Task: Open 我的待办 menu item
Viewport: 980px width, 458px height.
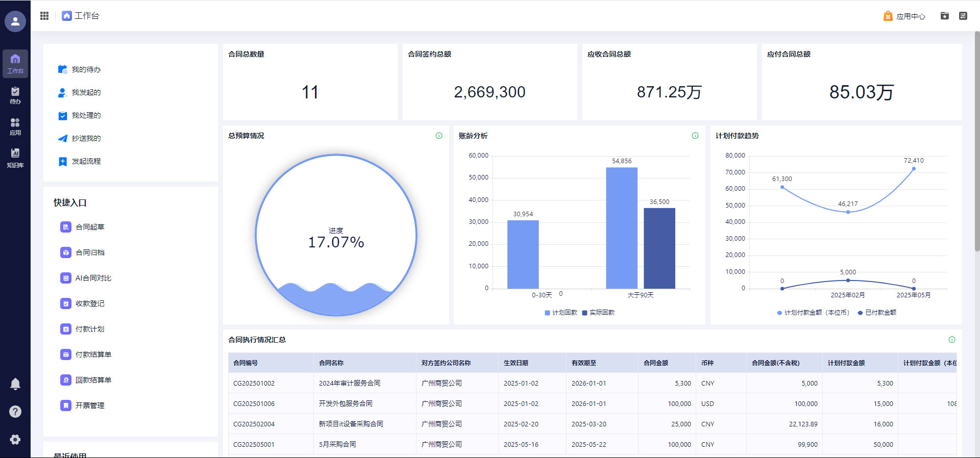Action: pyautogui.click(x=86, y=69)
